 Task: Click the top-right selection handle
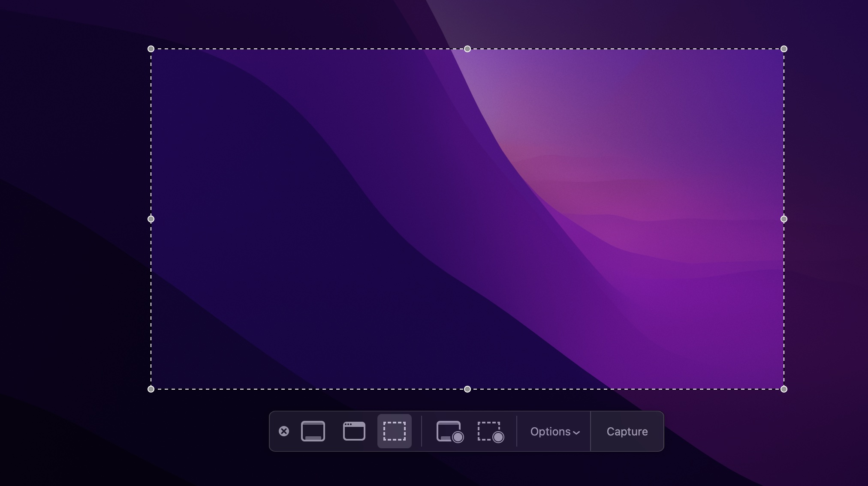[784, 49]
